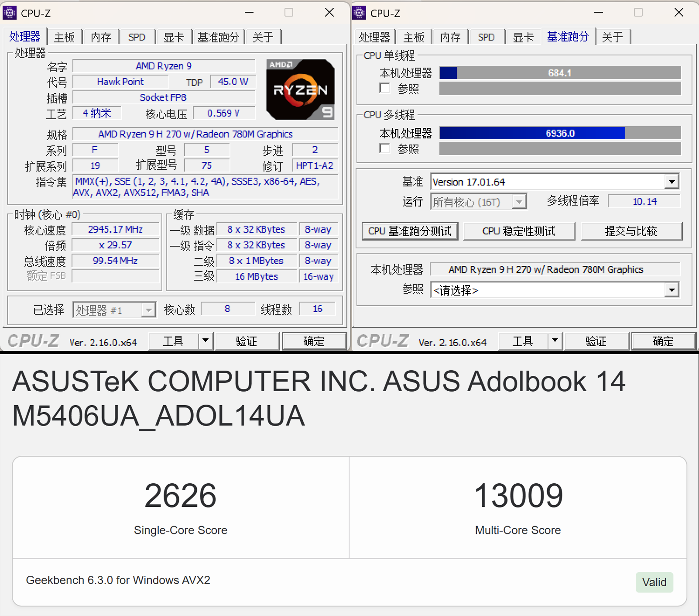Image resolution: width=699 pixels, height=616 pixels.
Task: Click the CPU-Z app icon in left window
Action: pos(10,13)
